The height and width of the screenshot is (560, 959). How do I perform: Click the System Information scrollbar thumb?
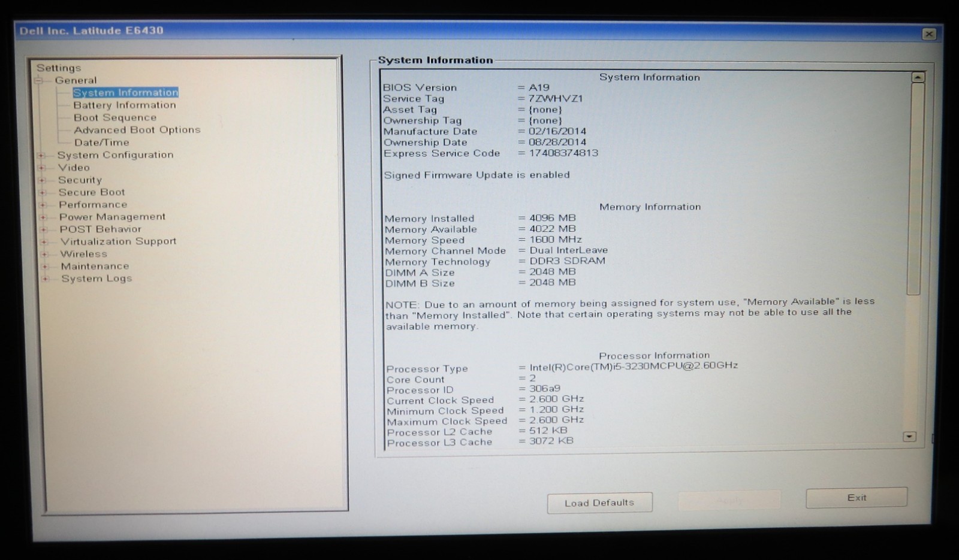pos(915,189)
